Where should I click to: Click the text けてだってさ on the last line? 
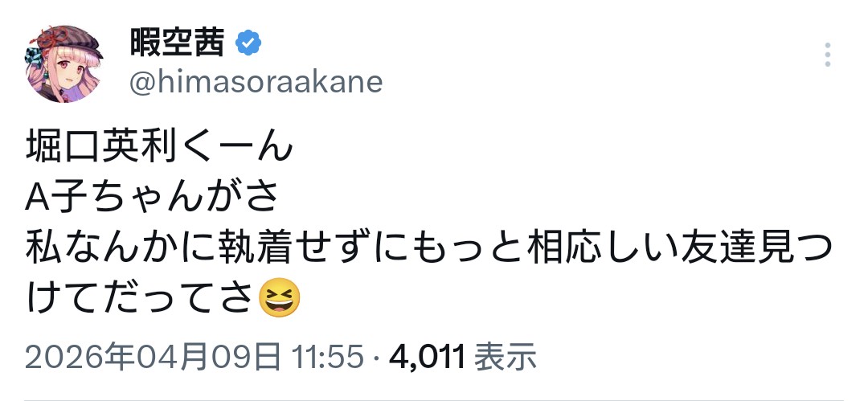(x=141, y=300)
